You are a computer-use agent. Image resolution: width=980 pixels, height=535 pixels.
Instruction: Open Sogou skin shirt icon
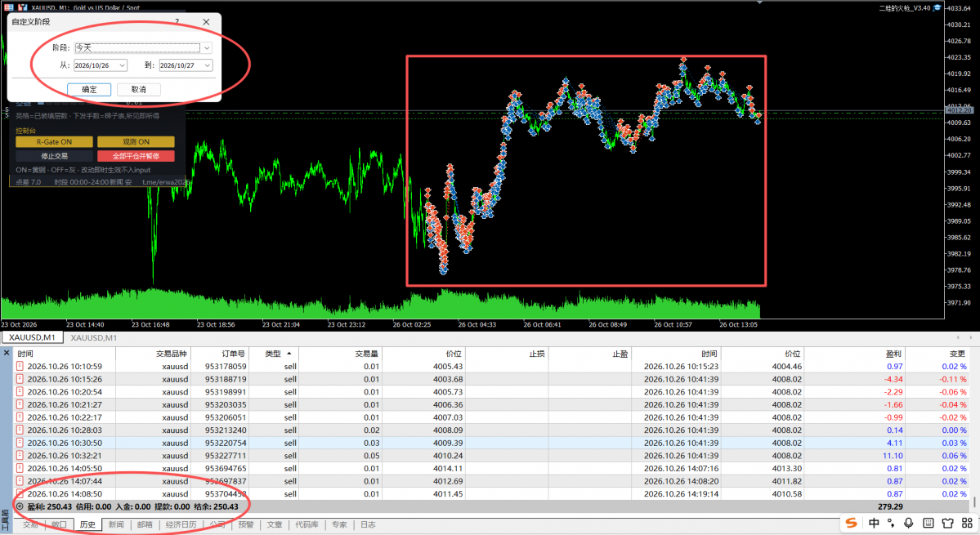(x=947, y=523)
